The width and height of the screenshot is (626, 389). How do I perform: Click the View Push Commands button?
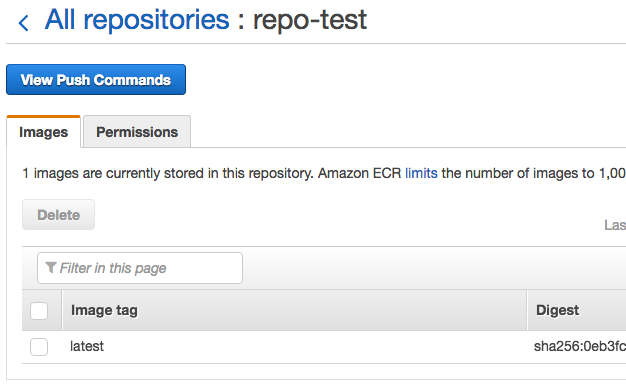tap(96, 79)
